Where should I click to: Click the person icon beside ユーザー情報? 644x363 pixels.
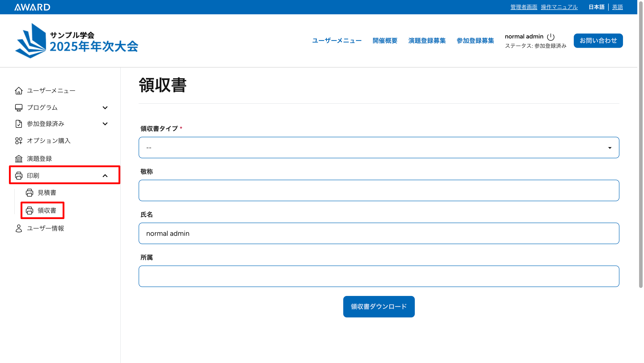pyautogui.click(x=19, y=228)
